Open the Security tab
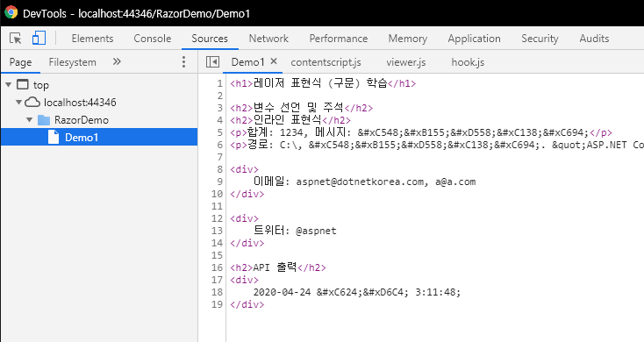 click(540, 39)
